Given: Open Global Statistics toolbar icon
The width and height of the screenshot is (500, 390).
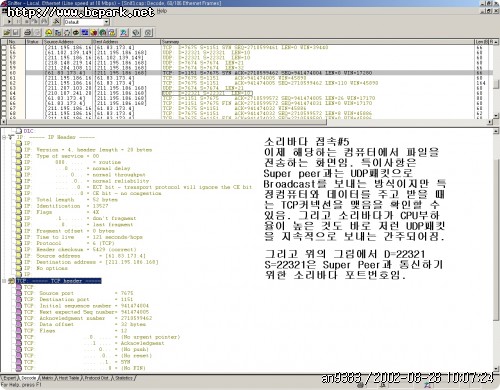Looking at the screenshot, I should (x=103, y=32).
